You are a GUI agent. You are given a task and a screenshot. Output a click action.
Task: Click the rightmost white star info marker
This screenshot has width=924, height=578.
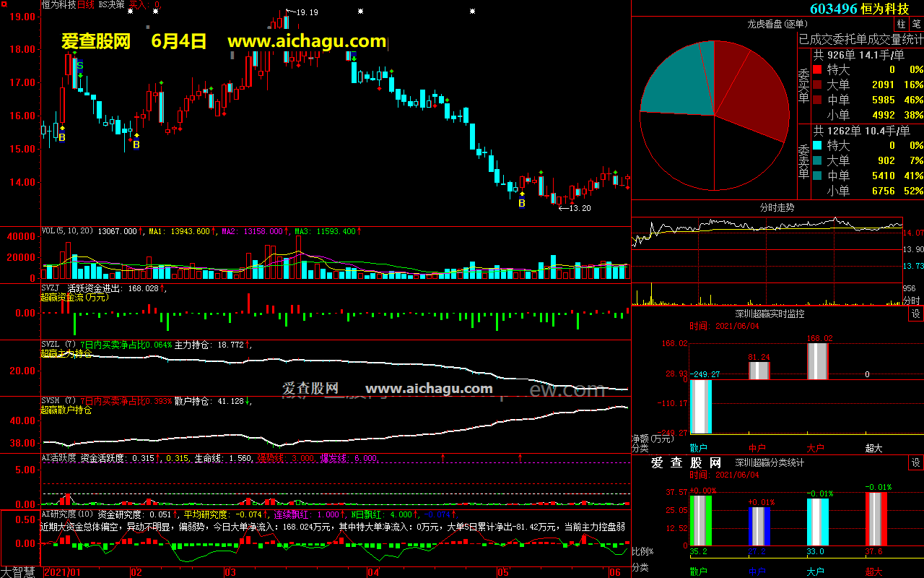click(473, 11)
